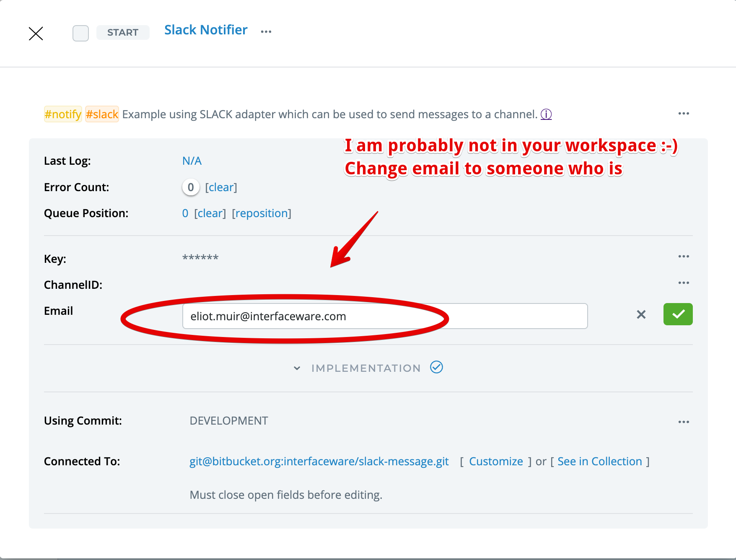Close the Slack Notifier panel with X

[x=36, y=34]
